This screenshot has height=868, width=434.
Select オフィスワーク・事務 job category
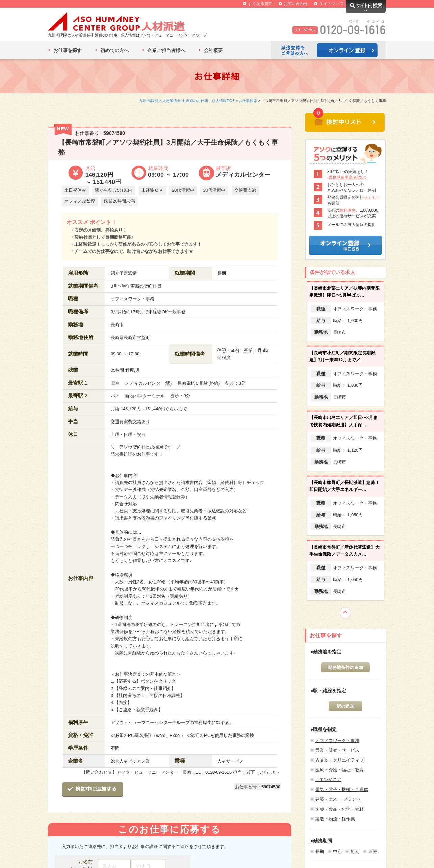337,740
